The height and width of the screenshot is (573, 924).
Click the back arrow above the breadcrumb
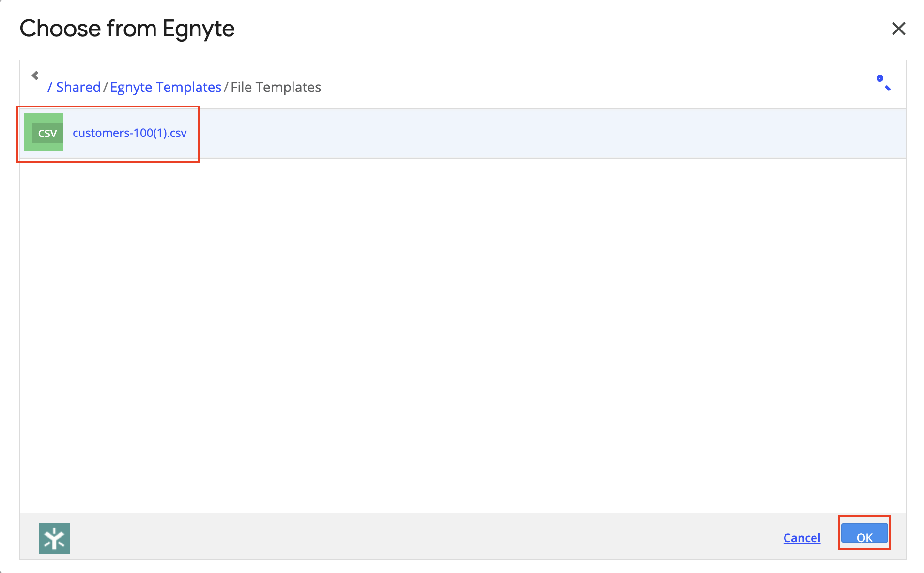click(x=35, y=75)
